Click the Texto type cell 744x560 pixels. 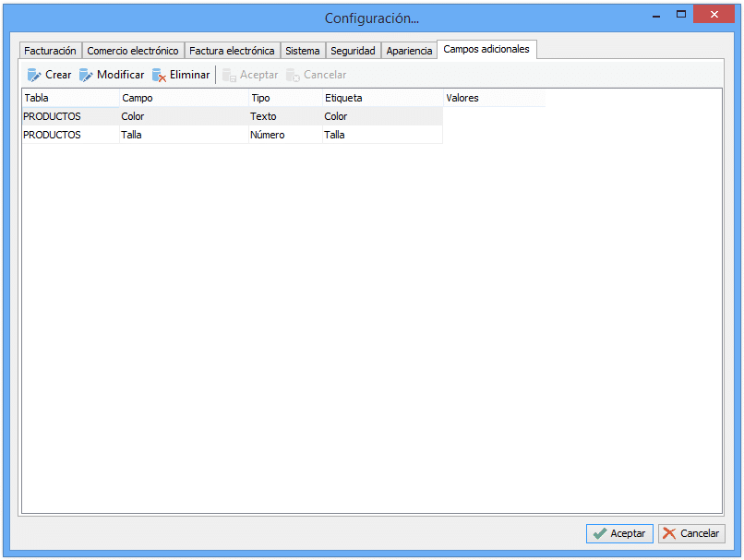tap(285, 116)
